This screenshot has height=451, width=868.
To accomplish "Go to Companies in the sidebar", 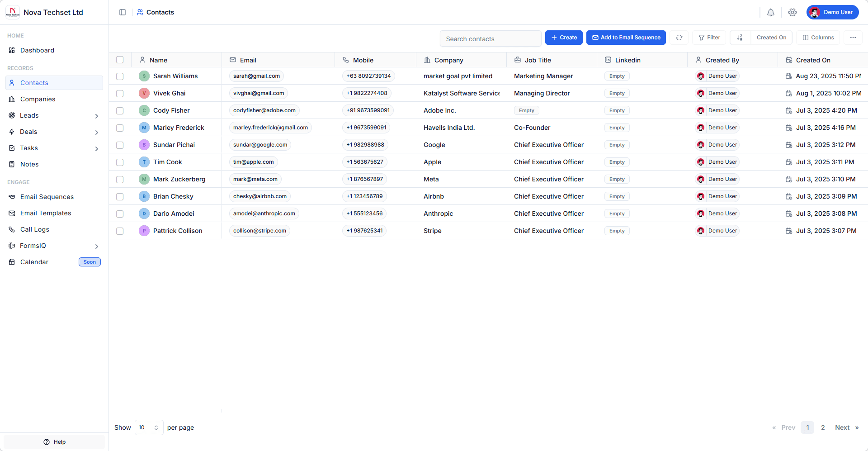I will coord(38,99).
